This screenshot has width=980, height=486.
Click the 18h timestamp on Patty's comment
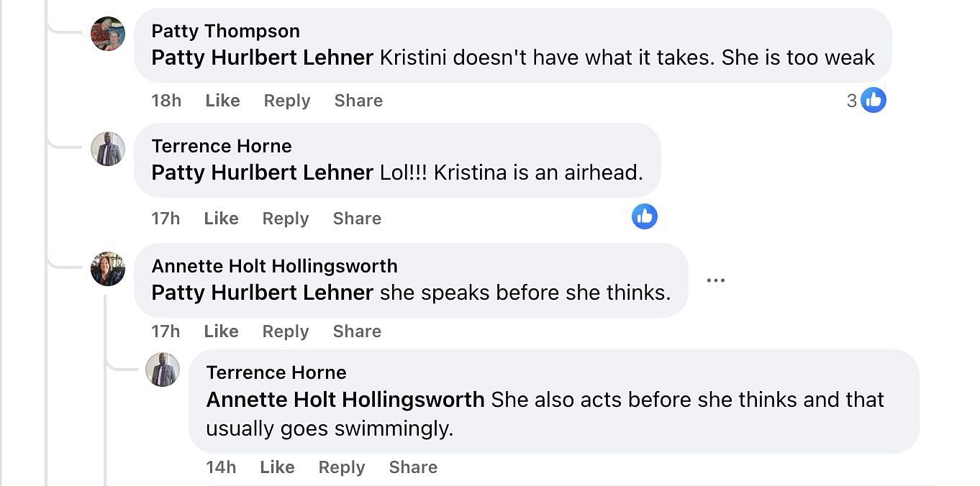(166, 101)
